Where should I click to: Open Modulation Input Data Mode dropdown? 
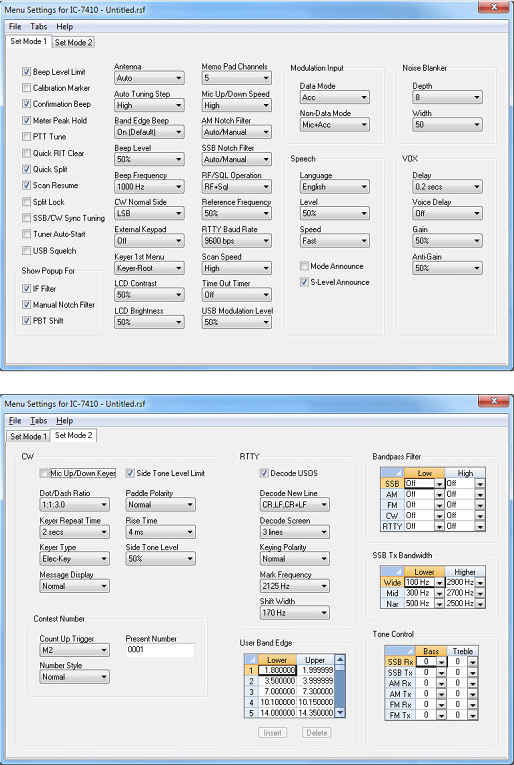[335, 98]
